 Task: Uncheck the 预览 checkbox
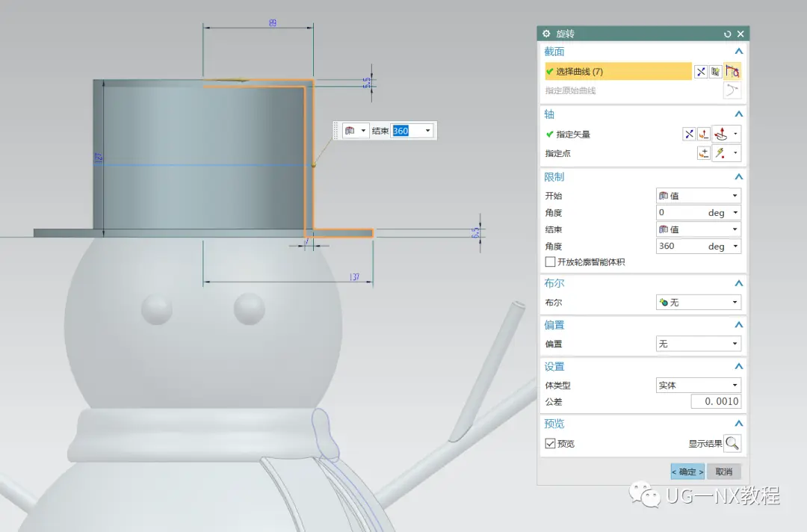click(x=550, y=444)
